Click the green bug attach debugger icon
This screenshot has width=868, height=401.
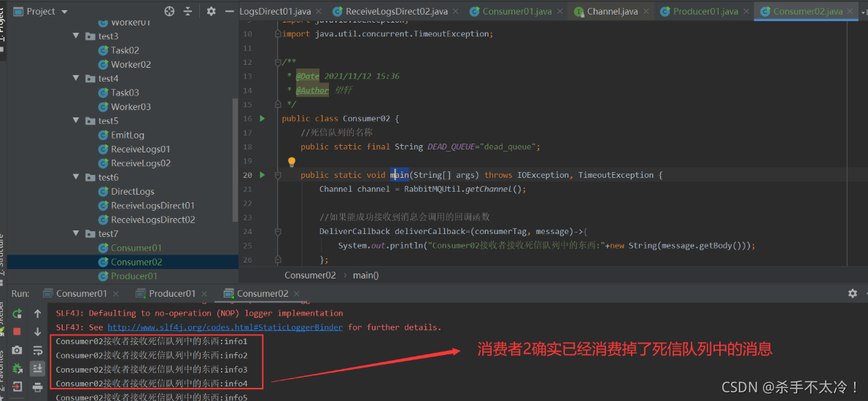click(x=18, y=368)
